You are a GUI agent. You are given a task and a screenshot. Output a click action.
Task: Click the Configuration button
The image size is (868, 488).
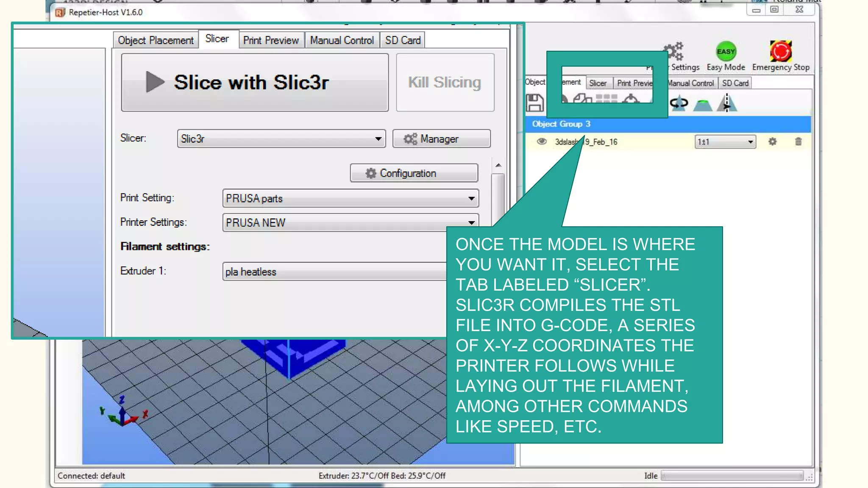click(x=414, y=173)
